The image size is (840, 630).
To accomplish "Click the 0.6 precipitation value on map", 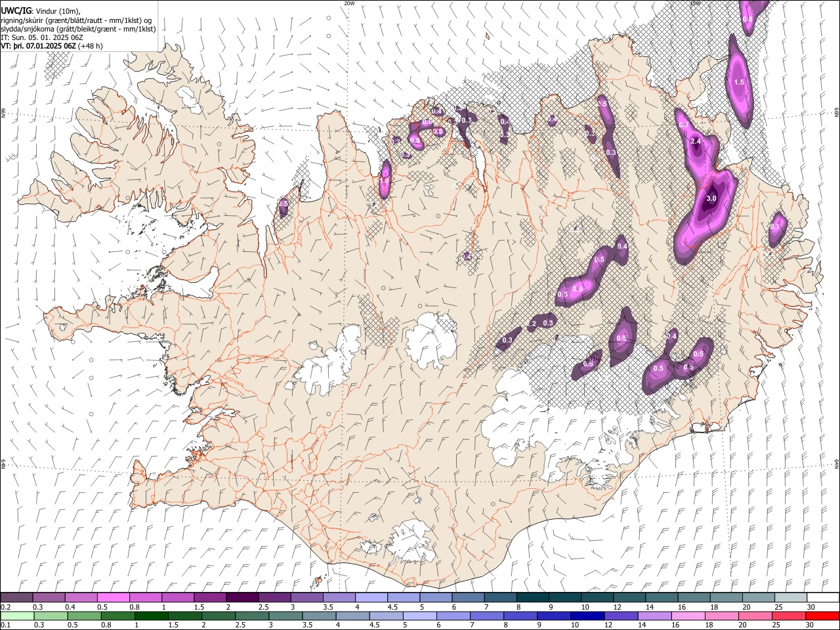I will coord(427,123).
